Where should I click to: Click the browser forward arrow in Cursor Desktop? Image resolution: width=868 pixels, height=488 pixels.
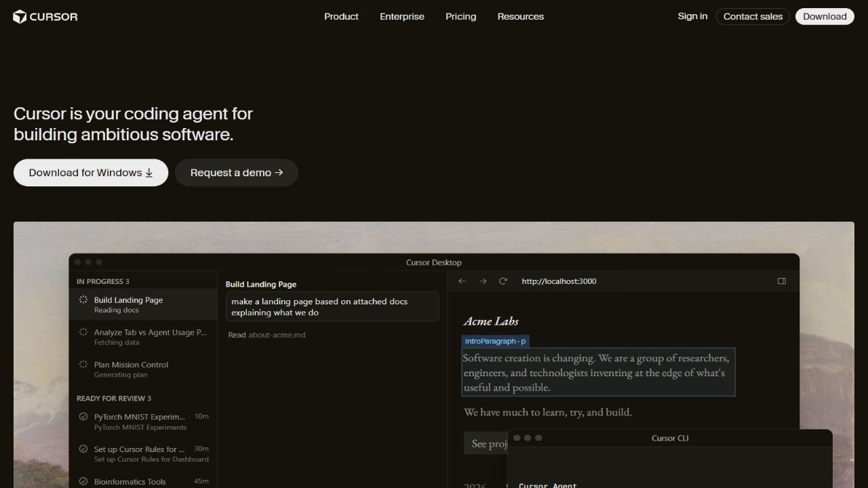pos(483,281)
